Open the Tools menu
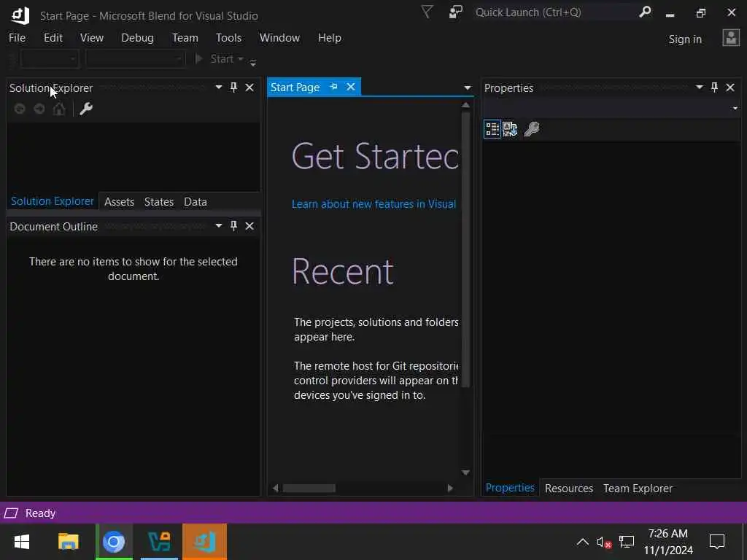The width and height of the screenshot is (747, 560). coord(228,38)
